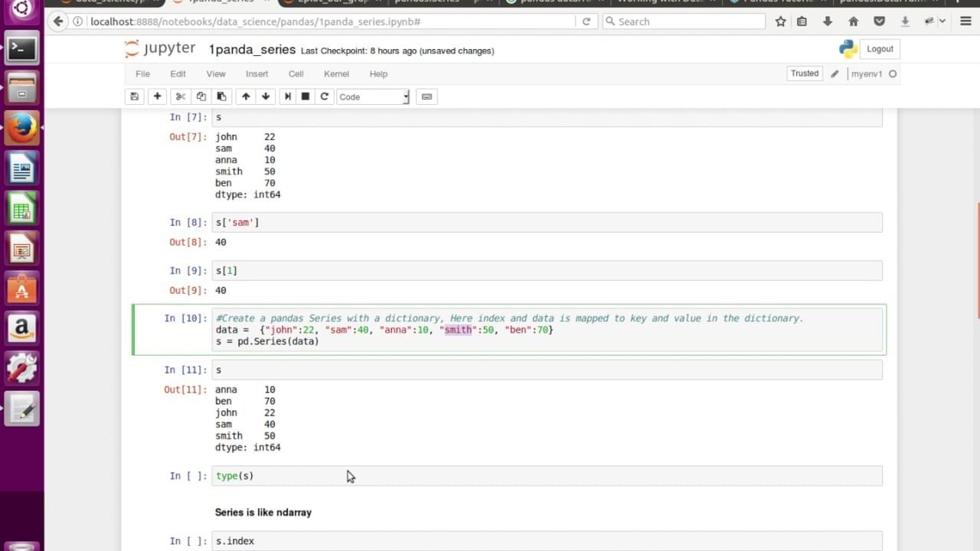Click the Logout button
Screen dimensions: 980x551
point(880,49)
